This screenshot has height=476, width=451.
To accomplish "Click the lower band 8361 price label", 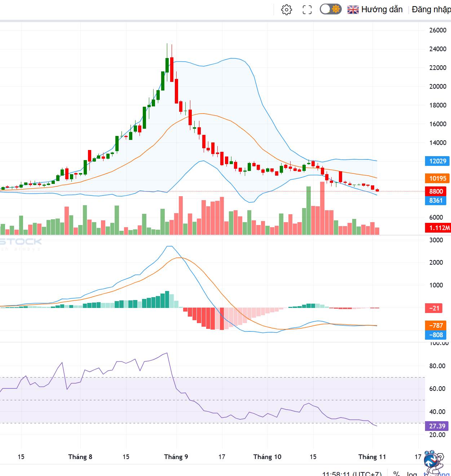I will (436, 200).
